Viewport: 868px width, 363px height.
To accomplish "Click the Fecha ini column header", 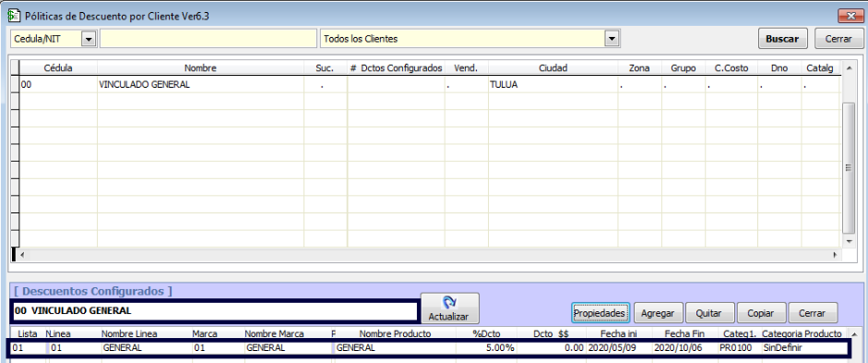I will coord(618,333).
